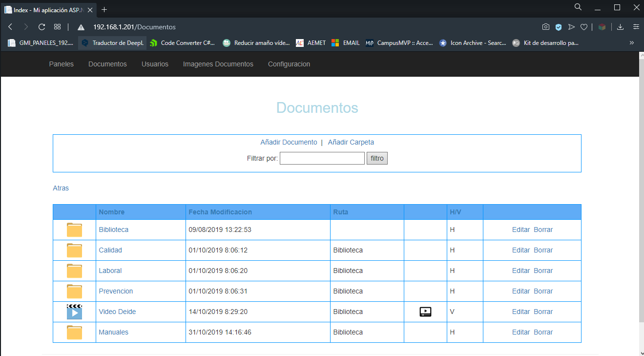Viewport: 644px width, 356px height.
Task: Focus the Filtrar por text field
Action: coord(322,158)
